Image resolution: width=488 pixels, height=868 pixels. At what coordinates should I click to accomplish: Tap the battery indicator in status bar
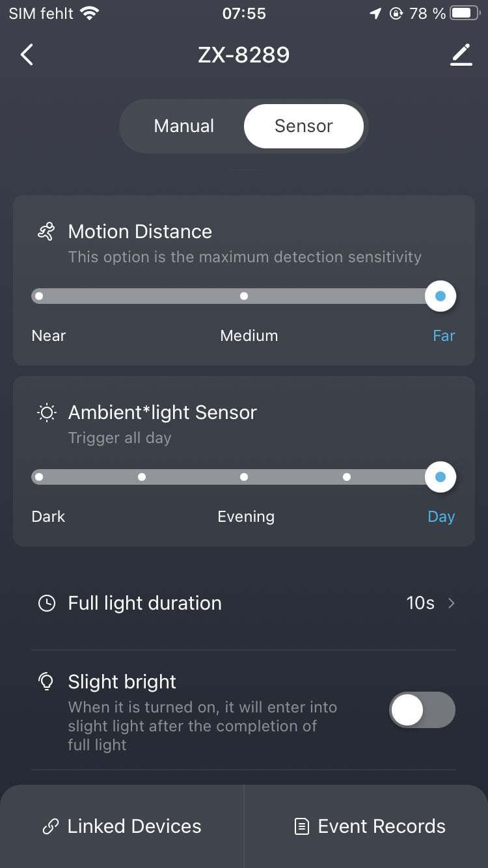pos(465,13)
